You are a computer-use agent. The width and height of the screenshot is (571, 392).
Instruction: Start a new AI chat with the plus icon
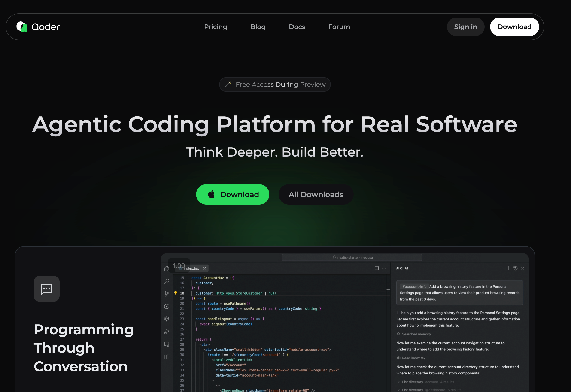508,268
